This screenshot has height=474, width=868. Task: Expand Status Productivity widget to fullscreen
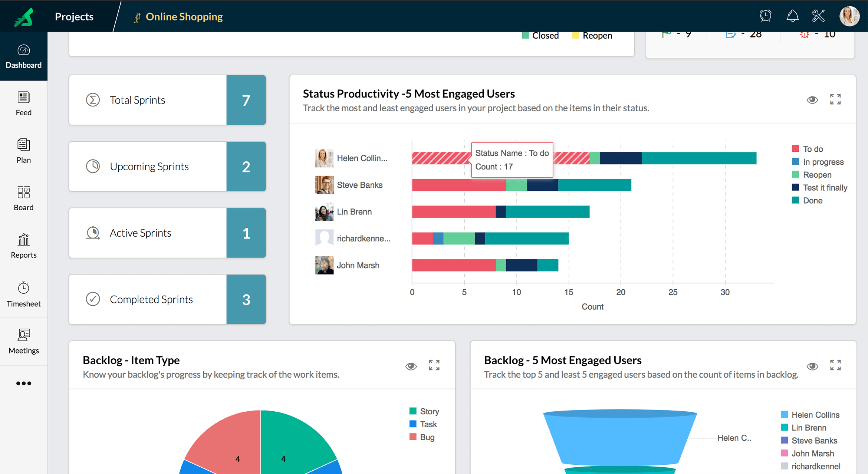pyautogui.click(x=835, y=99)
